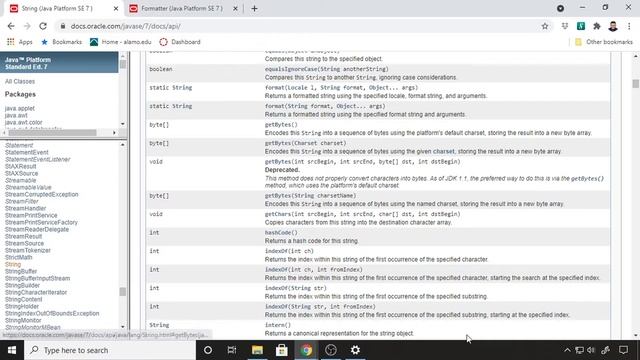Select StringBuilder in class list
The height and width of the screenshot is (360, 640).
coord(22,285)
